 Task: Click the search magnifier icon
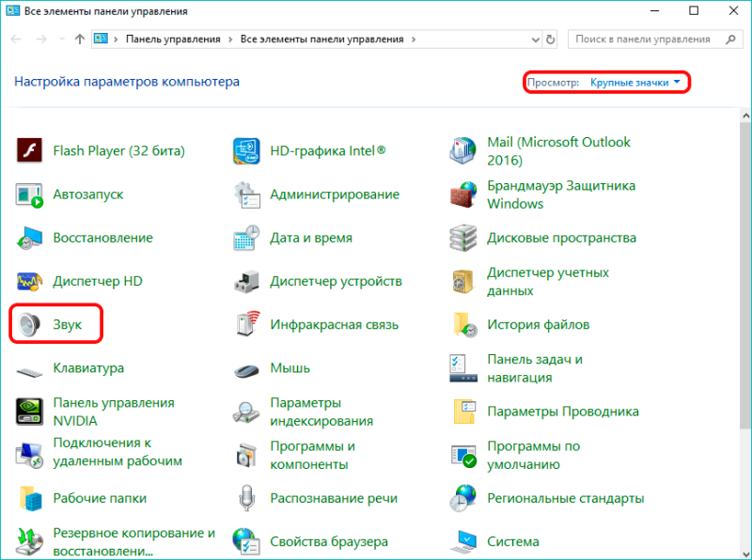coord(730,39)
